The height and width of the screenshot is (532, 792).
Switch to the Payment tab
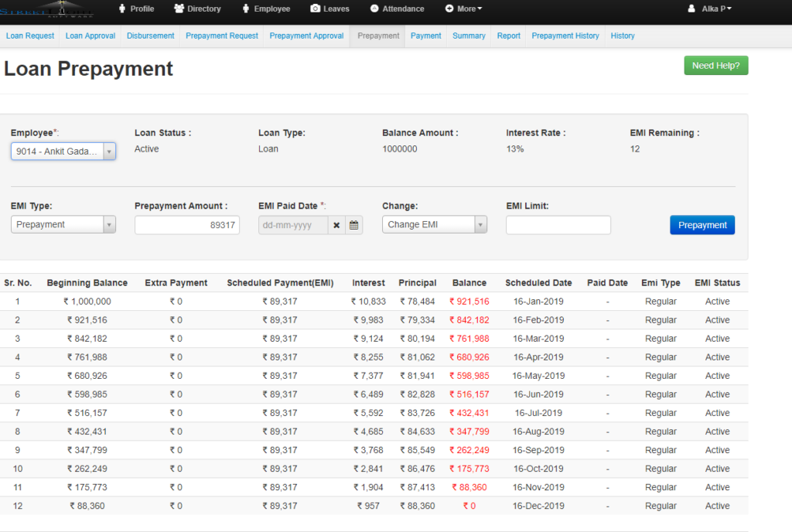point(425,36)
